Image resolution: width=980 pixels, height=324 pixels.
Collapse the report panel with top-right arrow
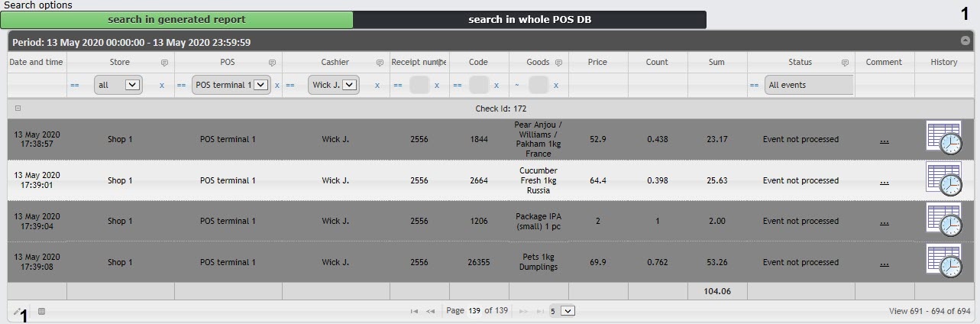click(x=965, y=40)
